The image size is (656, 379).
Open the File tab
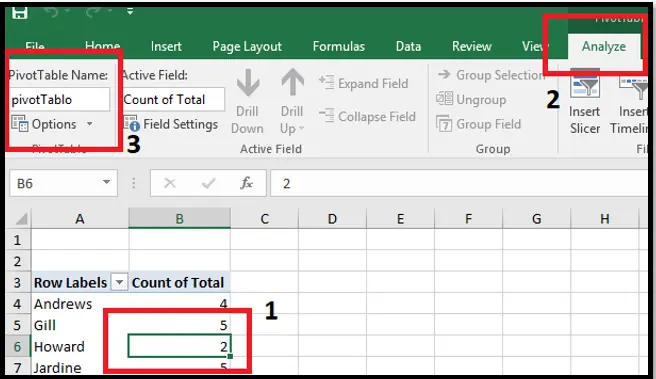(x=35, y=47)
